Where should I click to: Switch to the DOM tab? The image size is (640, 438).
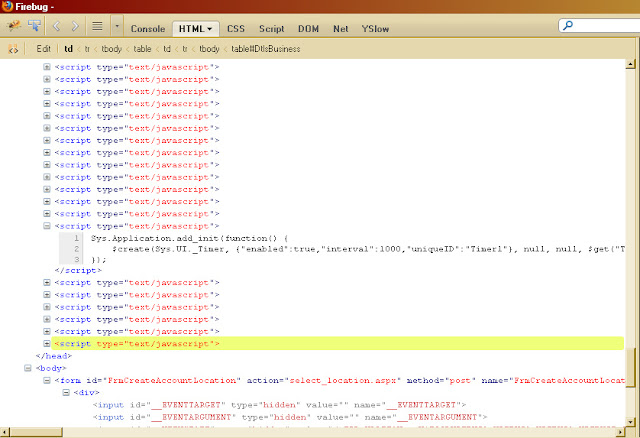pyautogui.click(x=308, y=29)
